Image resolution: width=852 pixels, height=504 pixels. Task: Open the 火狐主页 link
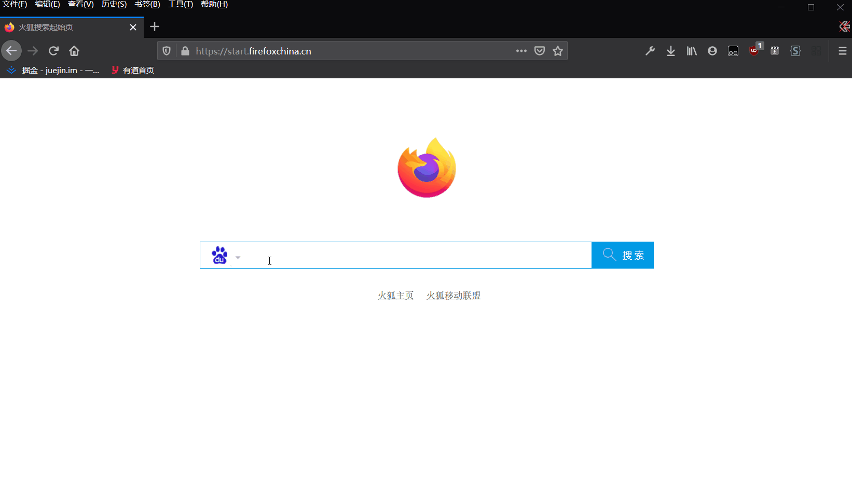tap(395, 295)
